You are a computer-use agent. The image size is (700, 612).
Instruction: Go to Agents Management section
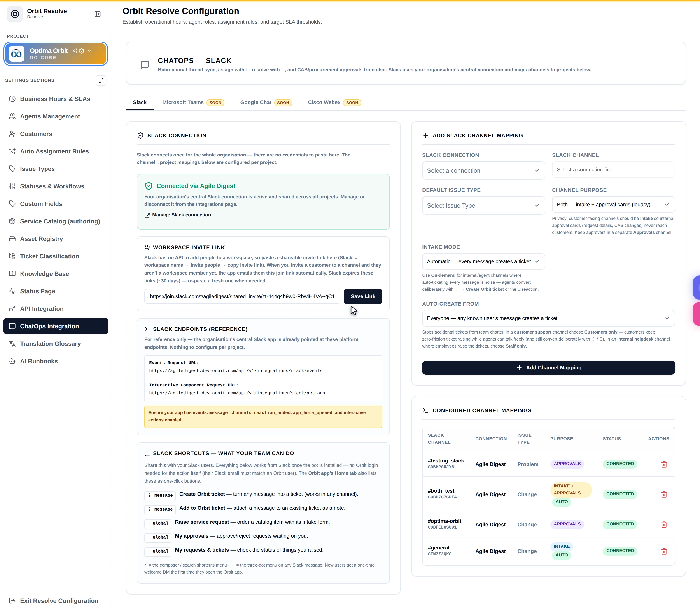(56, 116)
